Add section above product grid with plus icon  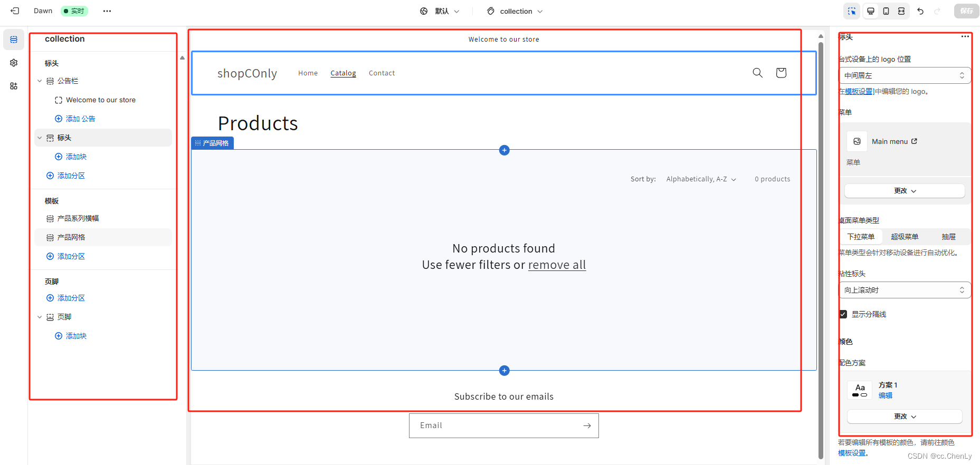click(504, 150)
